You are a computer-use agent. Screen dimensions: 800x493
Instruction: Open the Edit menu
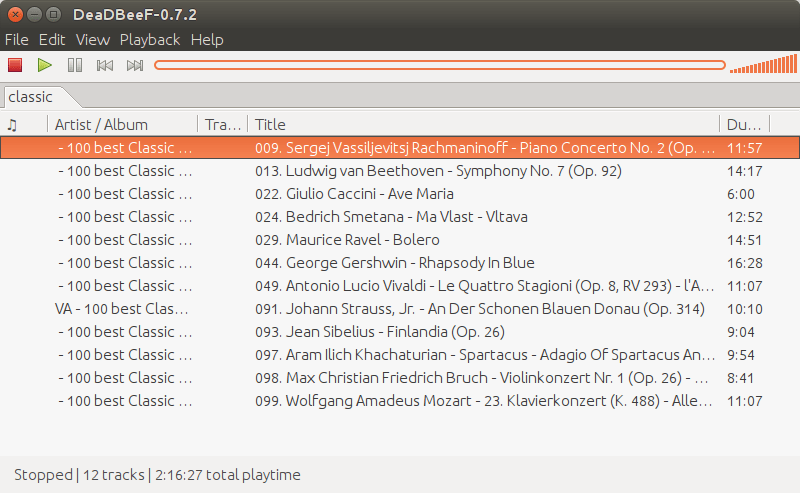[x=52, y=40]
